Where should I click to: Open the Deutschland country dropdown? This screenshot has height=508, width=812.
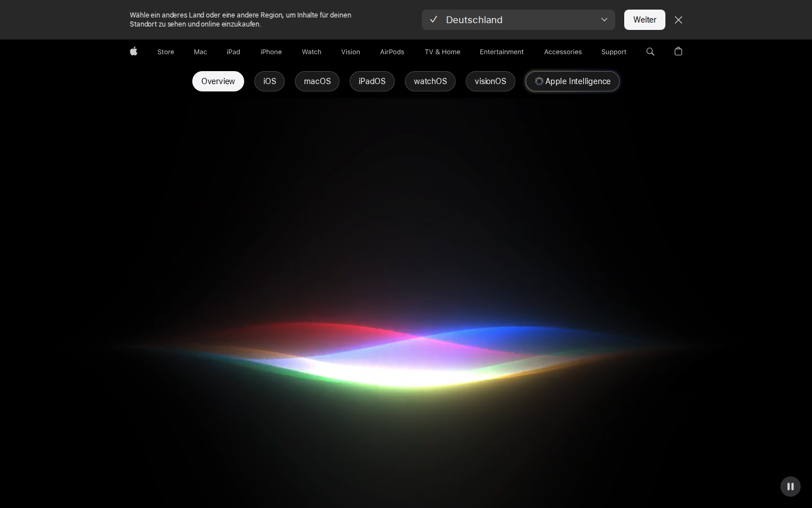(x=518, y=20)
